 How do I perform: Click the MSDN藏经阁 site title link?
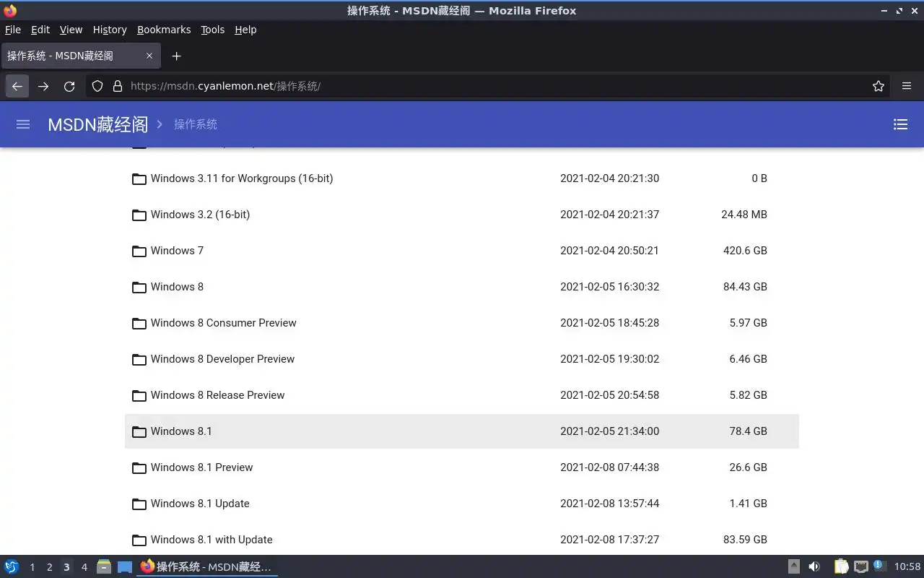point(97,124)
